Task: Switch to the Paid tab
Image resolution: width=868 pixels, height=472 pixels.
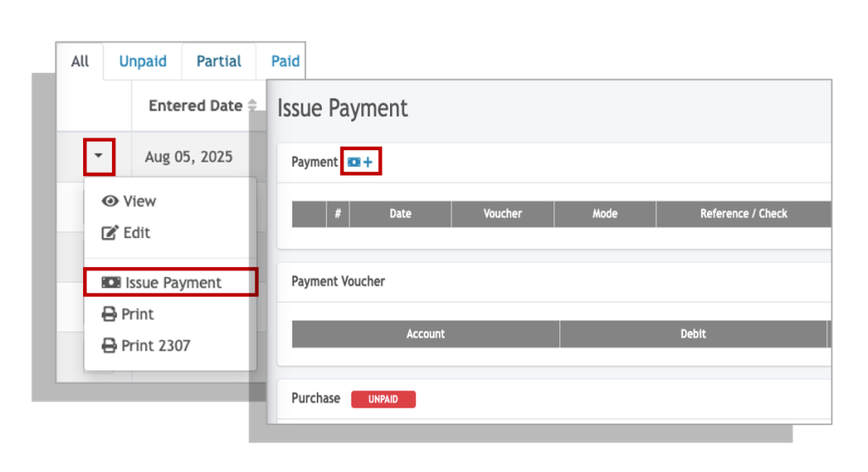Action: tap(285, 61)
